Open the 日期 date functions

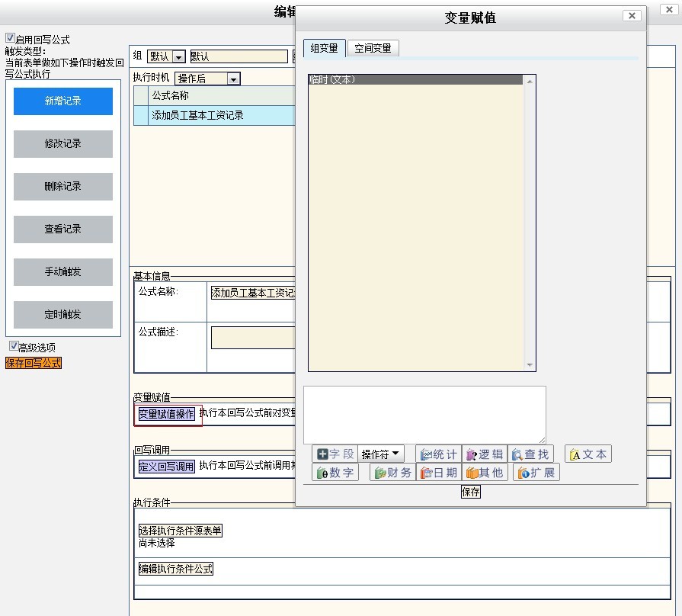click(439, 473)
